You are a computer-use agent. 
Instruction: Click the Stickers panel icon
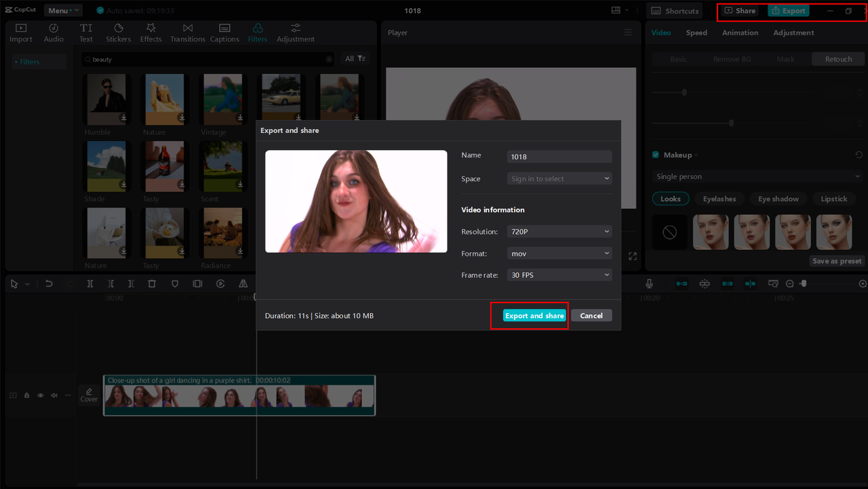tap(118, 31)
